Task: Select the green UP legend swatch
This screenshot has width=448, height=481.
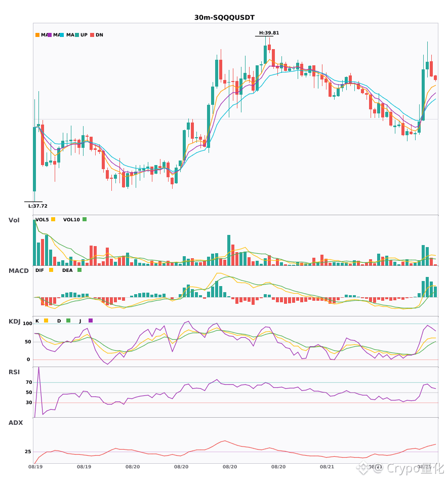Action: [77, 35]
